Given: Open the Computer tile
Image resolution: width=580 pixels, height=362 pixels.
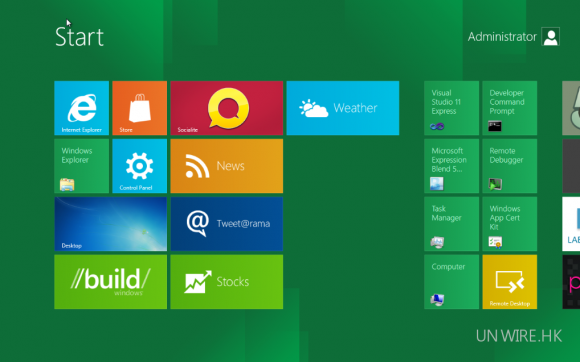Looking at the screenshot, I should click(451, 282).
